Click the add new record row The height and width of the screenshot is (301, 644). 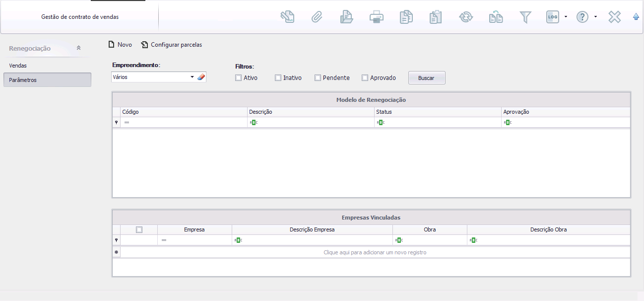pyautogui.click(x=375, y=252)
